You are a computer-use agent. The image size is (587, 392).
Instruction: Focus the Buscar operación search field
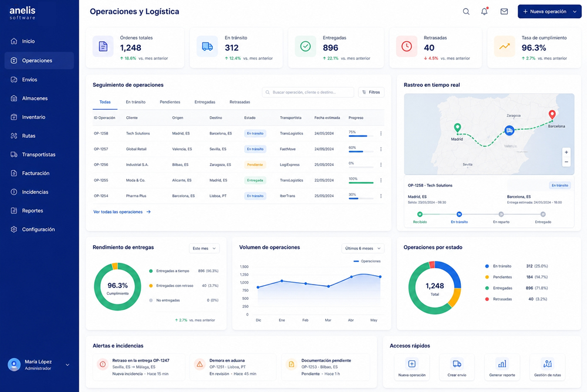(308, 92)
